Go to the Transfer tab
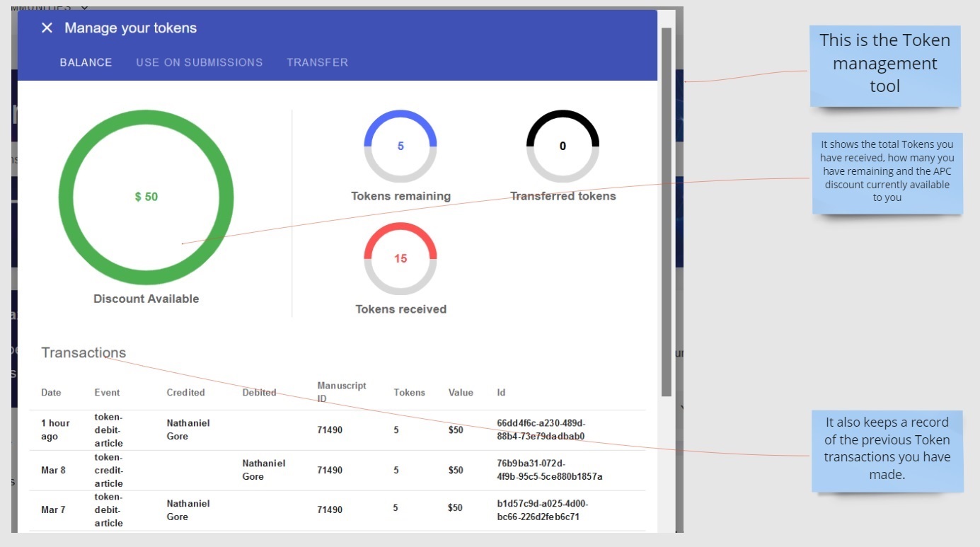 (x=317, y=62)
